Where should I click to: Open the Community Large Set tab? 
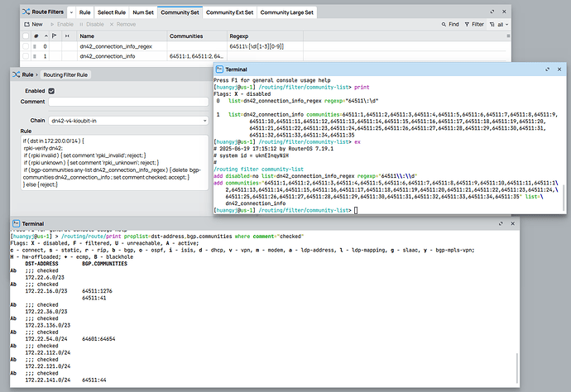(286, 12)
